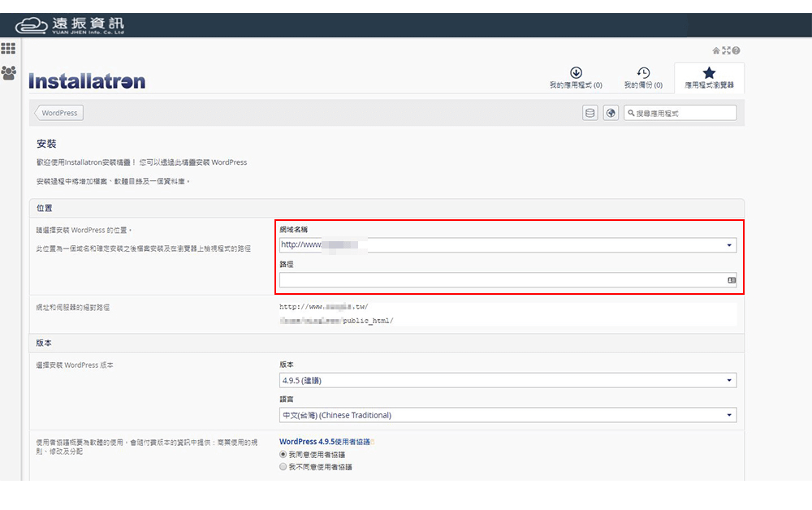Click the database icon button near search
812x510 pixels.
click(x=590, y=113)
